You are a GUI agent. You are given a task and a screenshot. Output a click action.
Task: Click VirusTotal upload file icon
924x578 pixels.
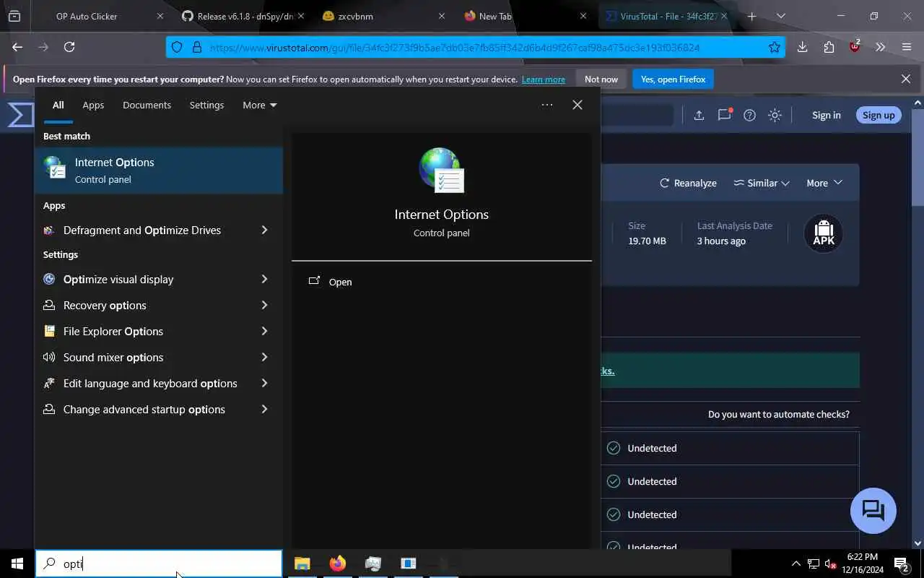pyautogui.click(x=699, y=115)
